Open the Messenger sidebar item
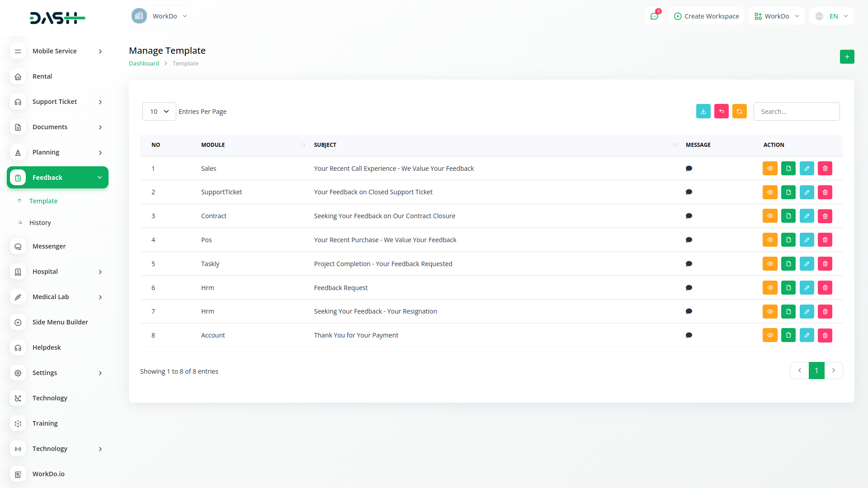Screen dimensions: 868x488 coord(49,246)
